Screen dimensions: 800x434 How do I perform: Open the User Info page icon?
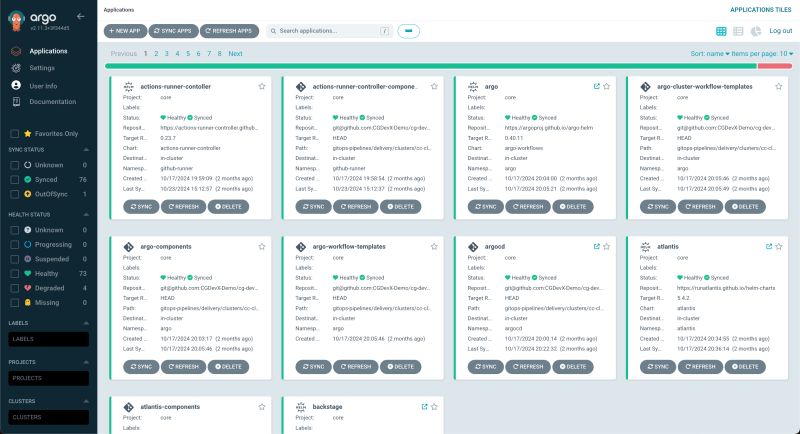16,85
